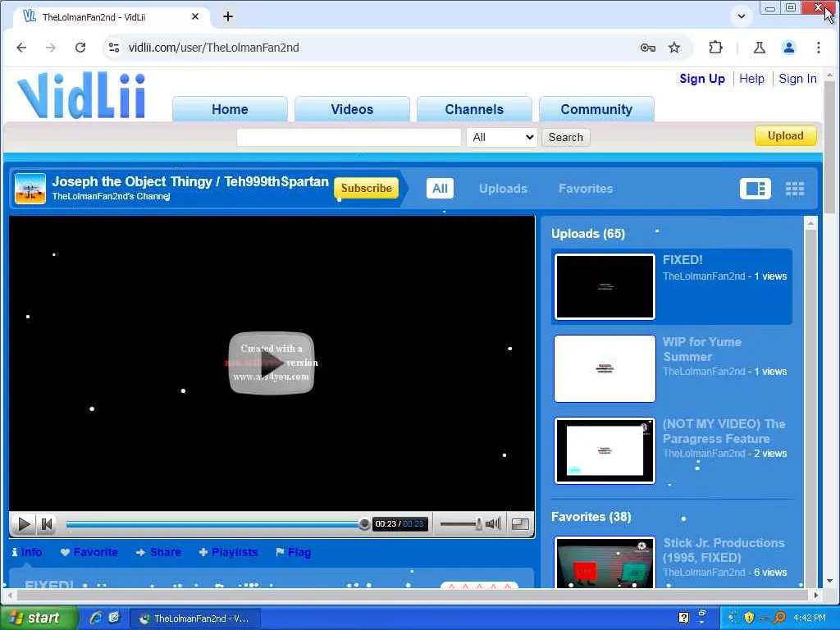
Task: Open the FIXED! video thumbnail
Action: click(x=605, y=286)
